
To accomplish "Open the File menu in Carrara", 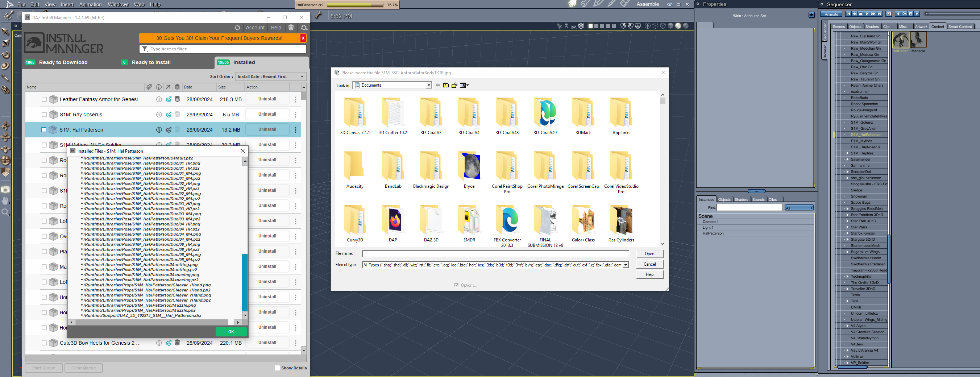I will (x=21, y=5).
